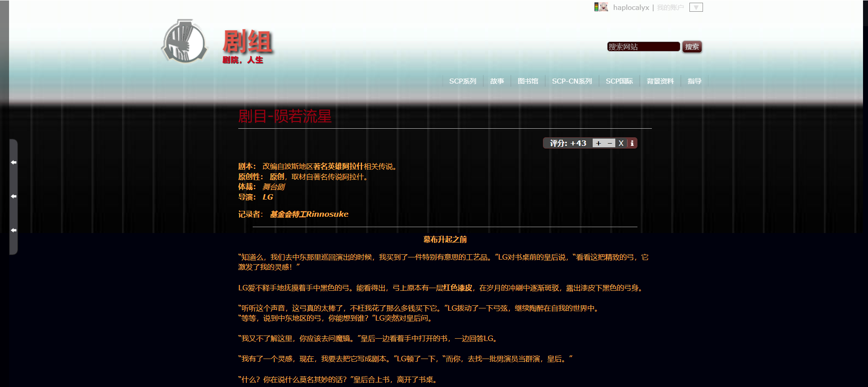The height and width of the screenshot is (387, 868).
Task: Click the bottom arrow on left sidebar
Action: [x=14, y=230]
